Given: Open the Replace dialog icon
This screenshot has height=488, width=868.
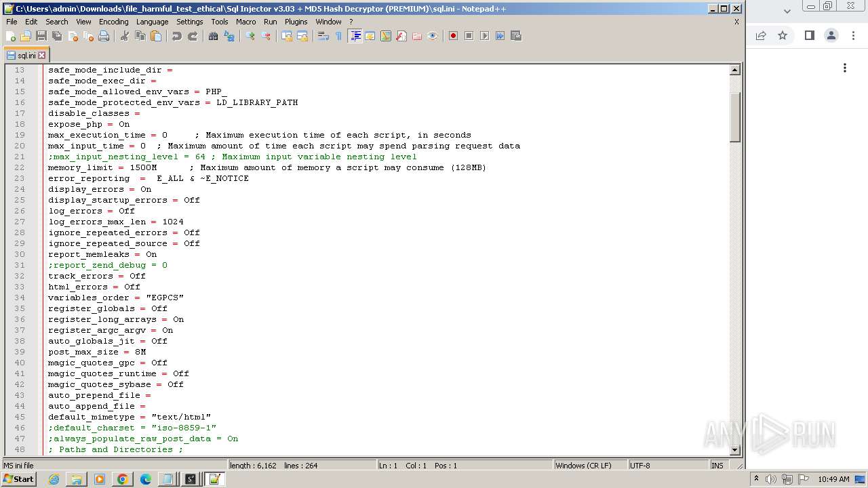Looking at the screenshot, I should pos(229,36).
